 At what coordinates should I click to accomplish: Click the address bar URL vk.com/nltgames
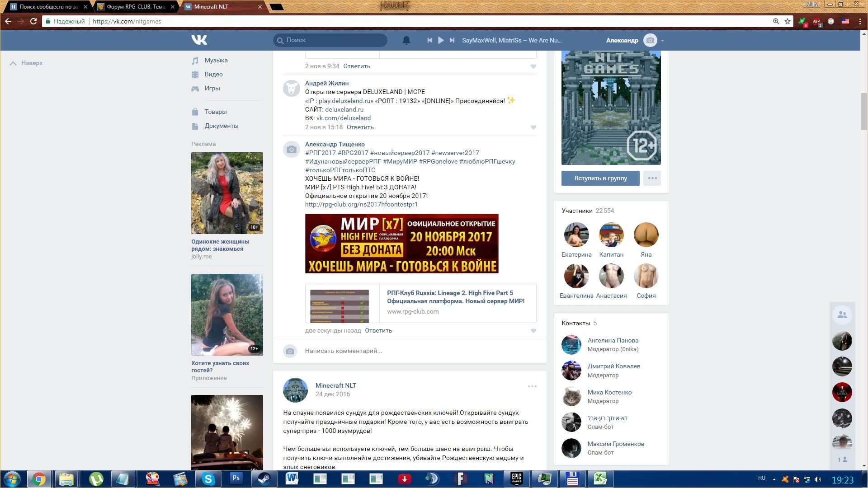pyautogui.click(x=127, y=21)
